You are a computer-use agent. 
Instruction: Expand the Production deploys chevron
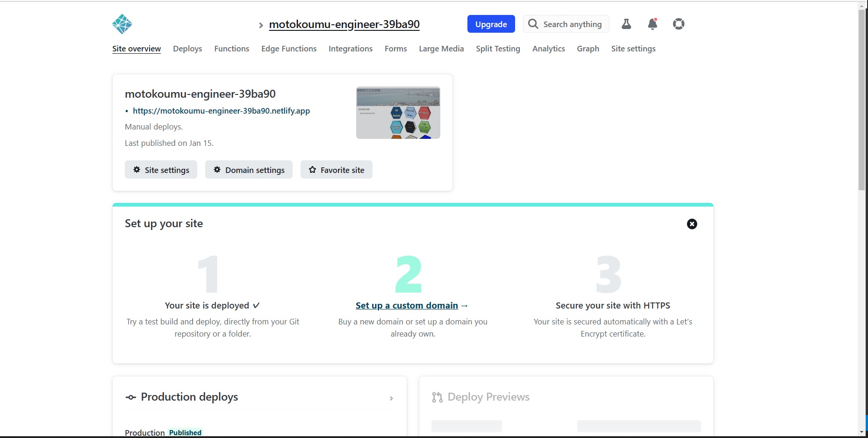coord(391,398)
